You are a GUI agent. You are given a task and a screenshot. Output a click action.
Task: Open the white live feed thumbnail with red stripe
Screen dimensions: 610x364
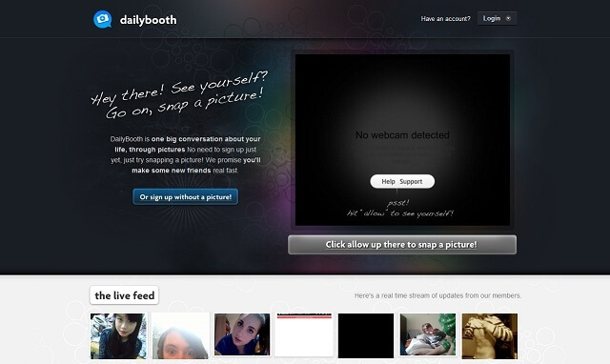(x=304, y=334)
